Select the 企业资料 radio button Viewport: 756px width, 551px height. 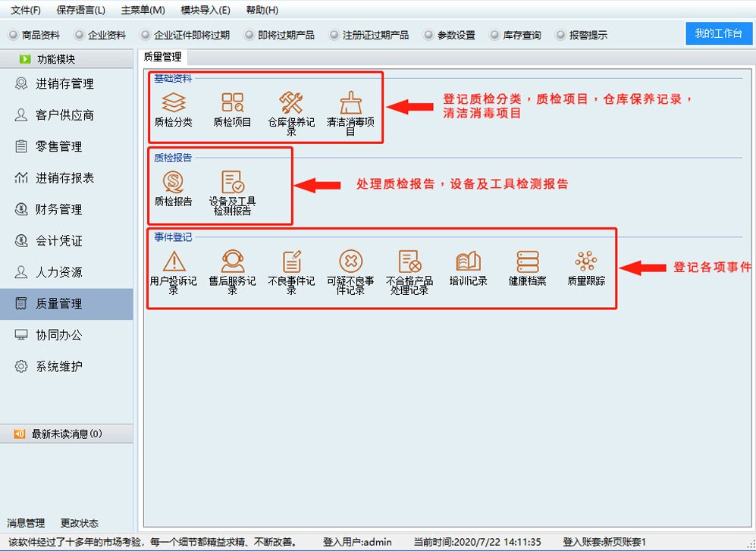click(79, 35)
